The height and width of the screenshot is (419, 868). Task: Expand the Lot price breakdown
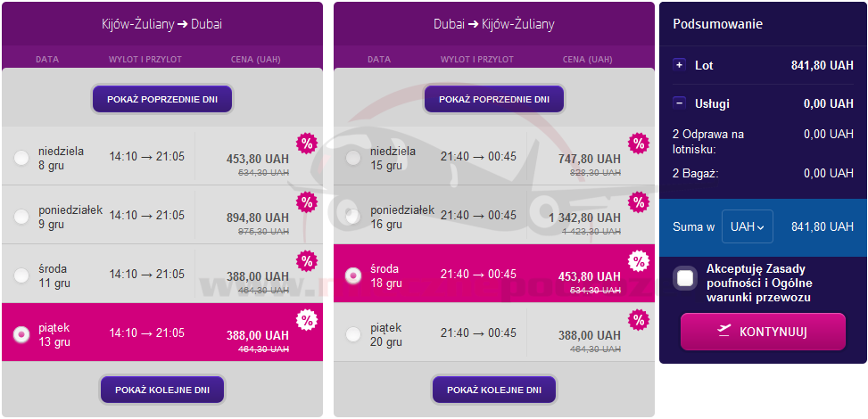[x=679, y=65]
